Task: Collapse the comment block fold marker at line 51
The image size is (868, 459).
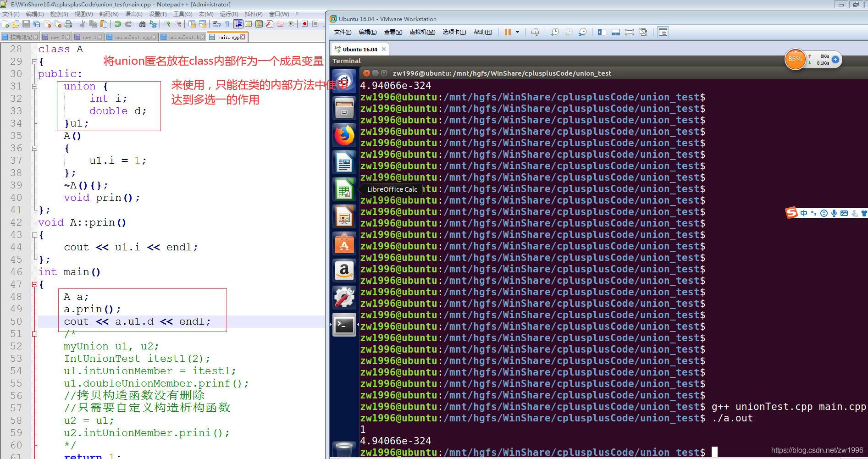Action: (34, 334)
